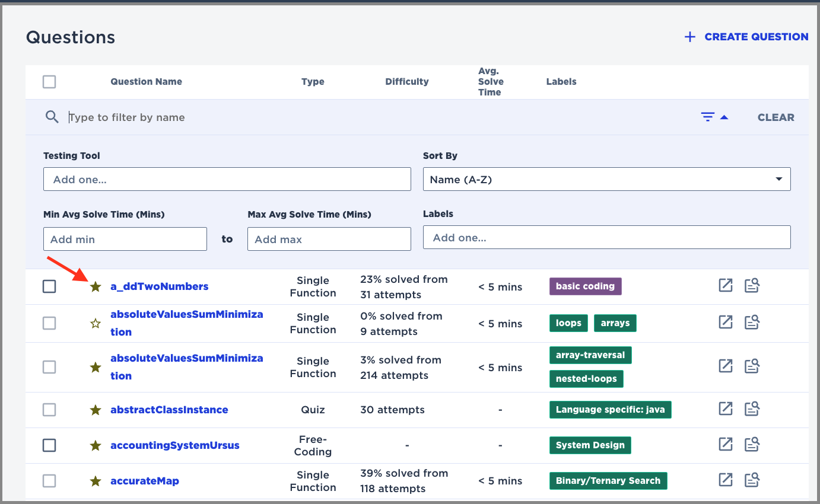Click the duplicate question icon for accurateMap

point(752,480)
